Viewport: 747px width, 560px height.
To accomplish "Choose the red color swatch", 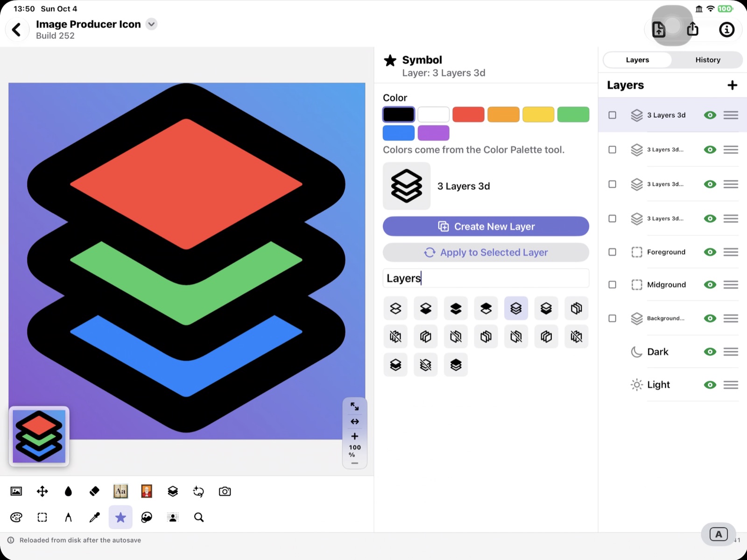I will 468,114.
